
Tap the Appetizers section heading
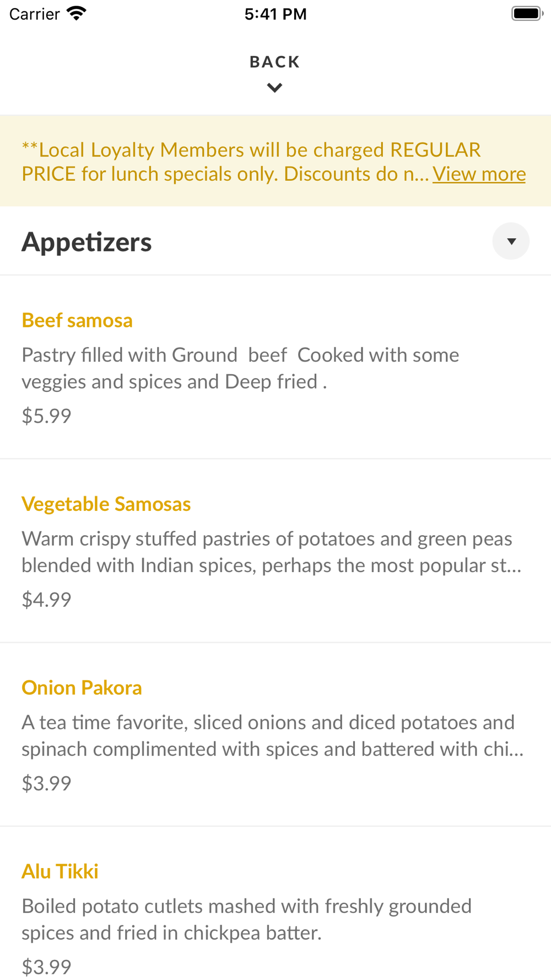(87, 242)
